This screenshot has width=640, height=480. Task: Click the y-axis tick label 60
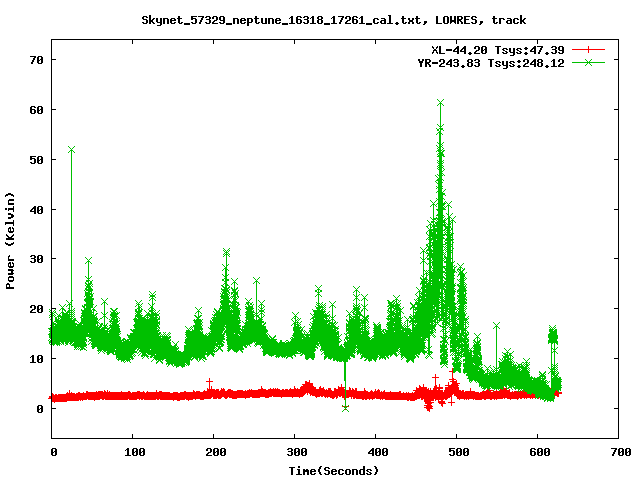pos(36,110)
